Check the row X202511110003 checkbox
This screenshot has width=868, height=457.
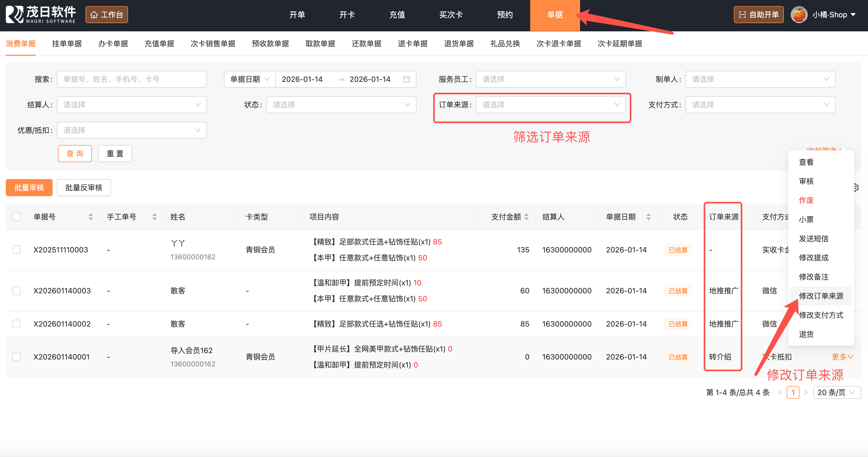16,250
